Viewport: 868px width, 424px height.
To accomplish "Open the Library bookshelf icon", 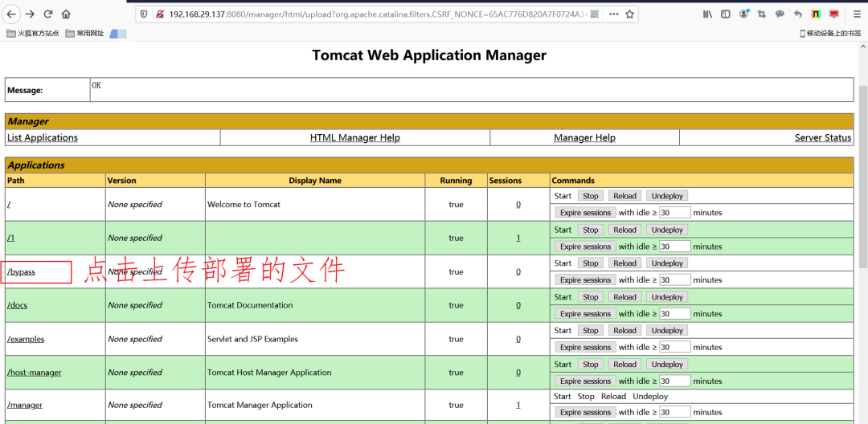I will [x=707, y=14].
